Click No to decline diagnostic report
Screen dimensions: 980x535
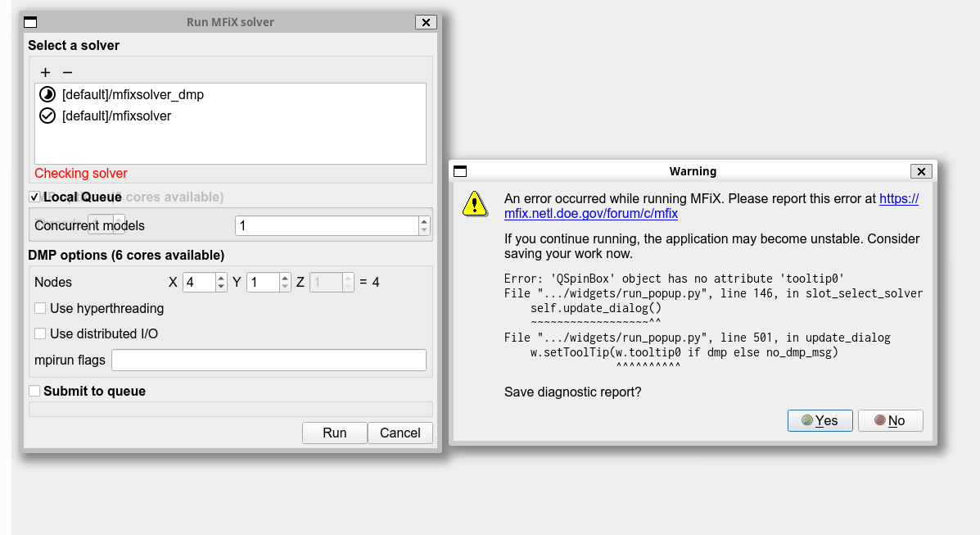click(890, 420)
